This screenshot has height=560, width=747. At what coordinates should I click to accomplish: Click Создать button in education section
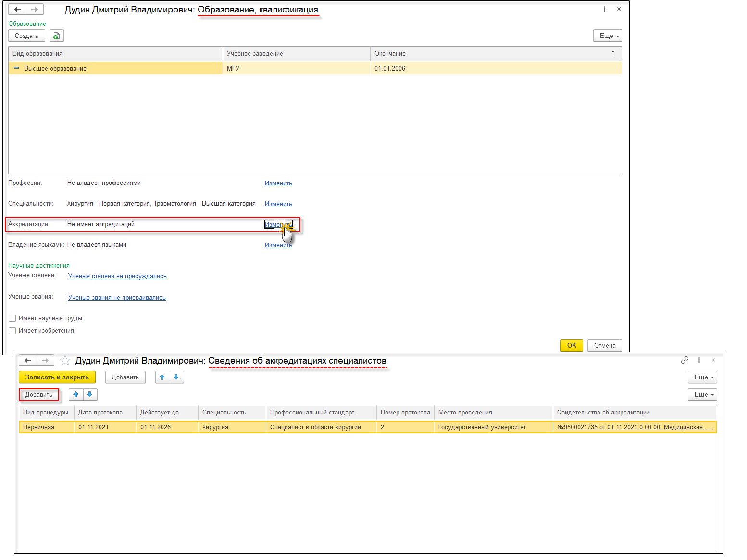pyautogui.click(x=26, y=36)
